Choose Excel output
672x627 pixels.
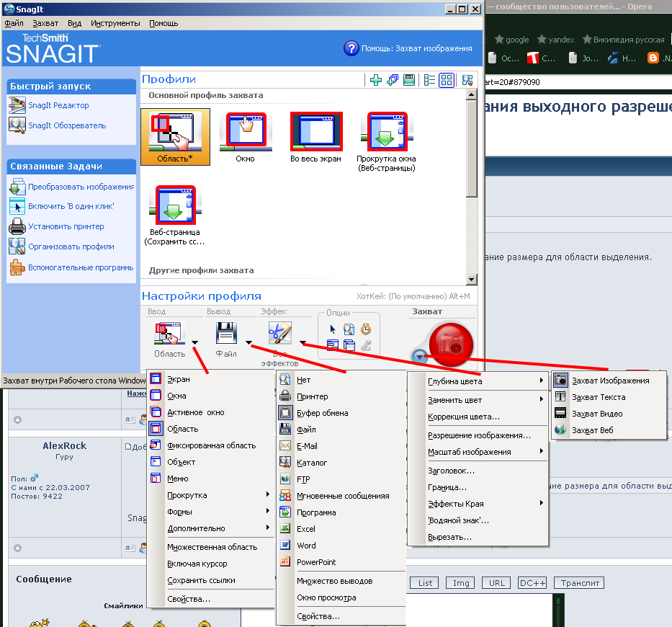(341, 529)
